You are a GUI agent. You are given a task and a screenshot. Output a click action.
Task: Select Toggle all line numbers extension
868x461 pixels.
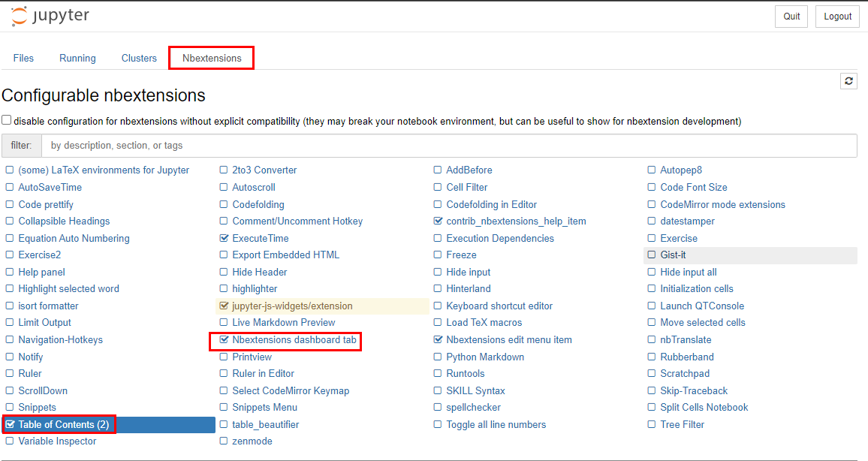point(496,424)
